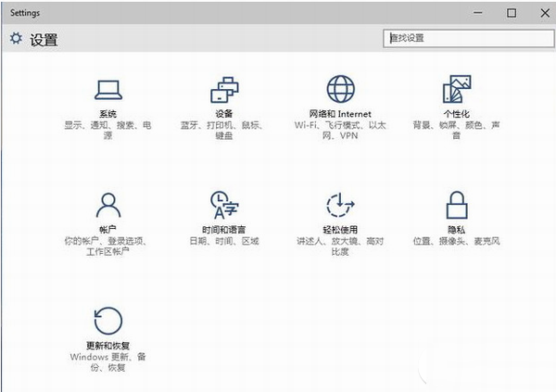Click the Settings window title text

(25, 13)
